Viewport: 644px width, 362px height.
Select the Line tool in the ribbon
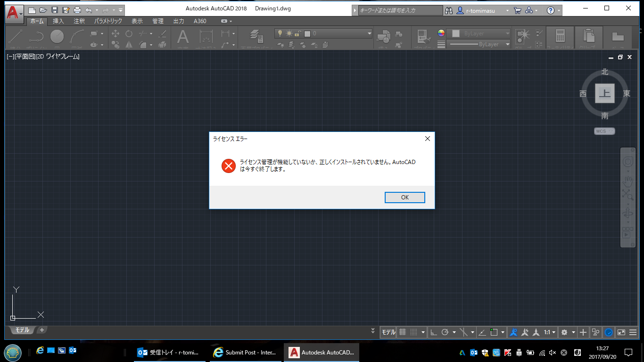point(16,37)
